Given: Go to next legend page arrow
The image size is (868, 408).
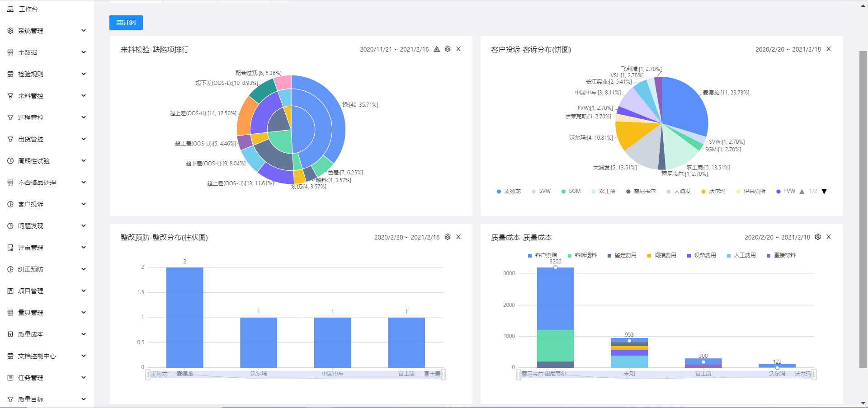Looking at the screenshot, I should [824, 192].
